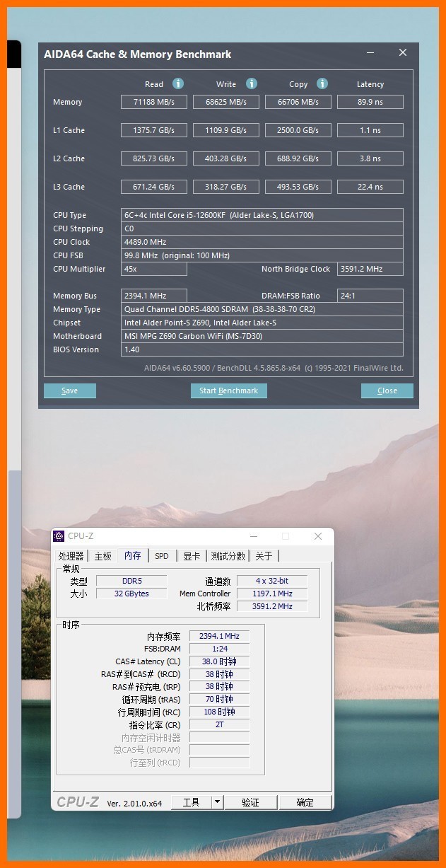Start the AIDA64 benchmark

(x=228, y=390)
